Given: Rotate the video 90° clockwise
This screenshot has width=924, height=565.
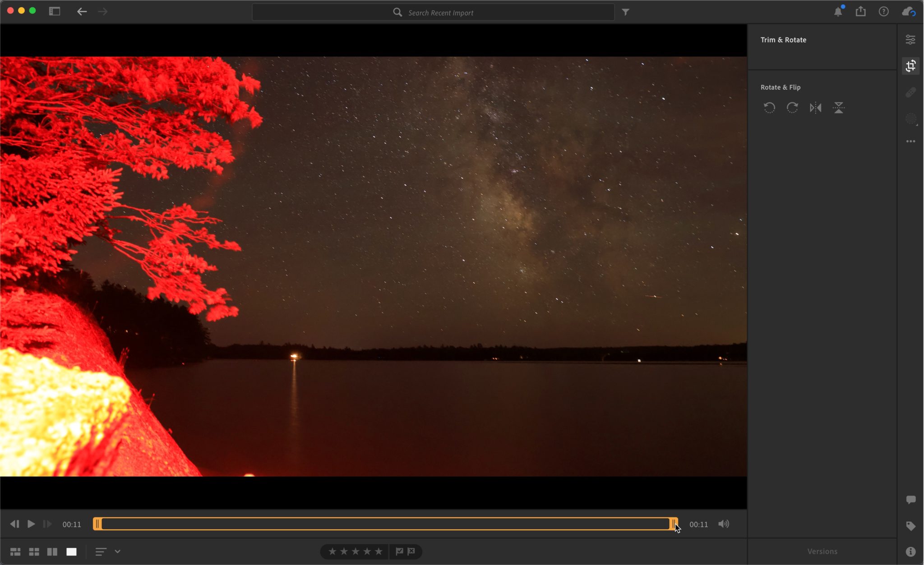Looking at the screenshot, I should (793, 108).
